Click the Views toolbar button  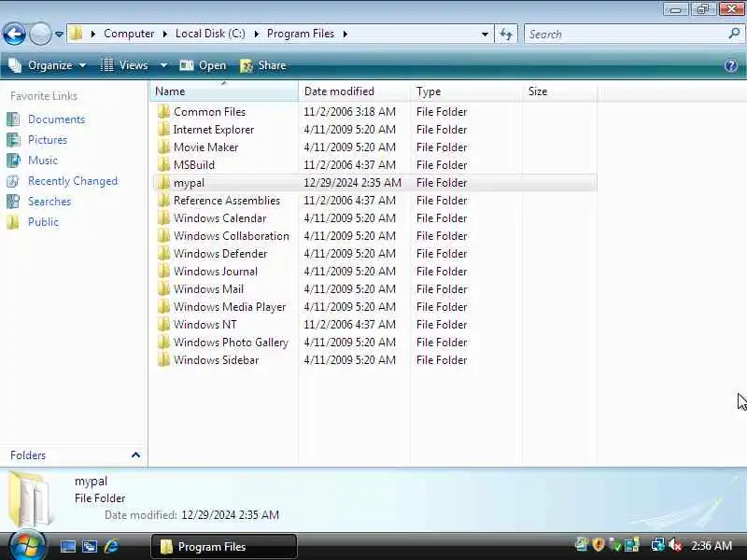[125, 65]
